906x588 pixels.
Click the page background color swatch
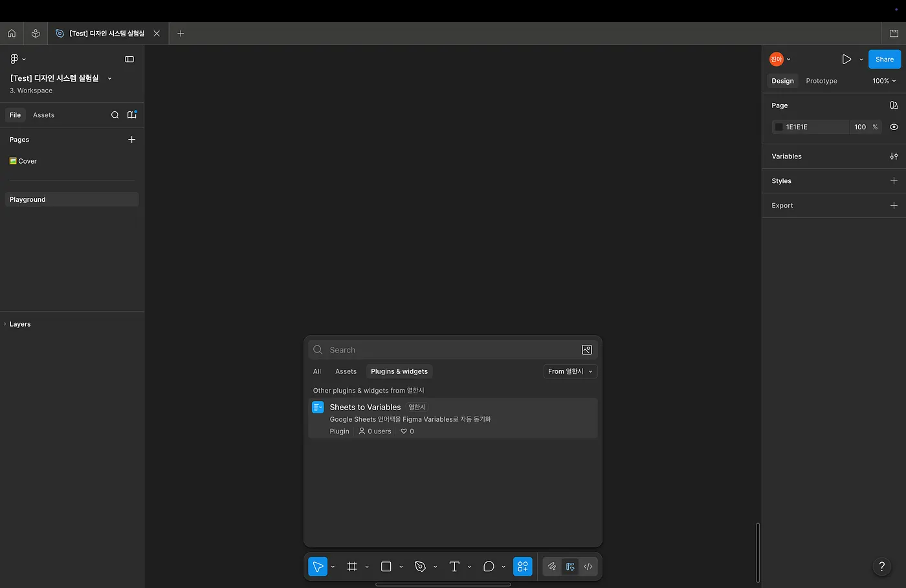tap(779, 127)
